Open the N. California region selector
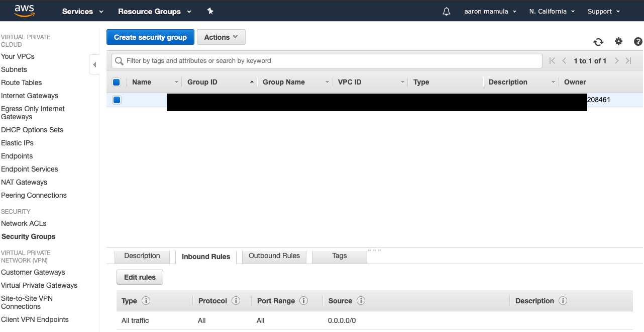Image resolution: width=644 pixels, height=332 pixels. (552, 11)
